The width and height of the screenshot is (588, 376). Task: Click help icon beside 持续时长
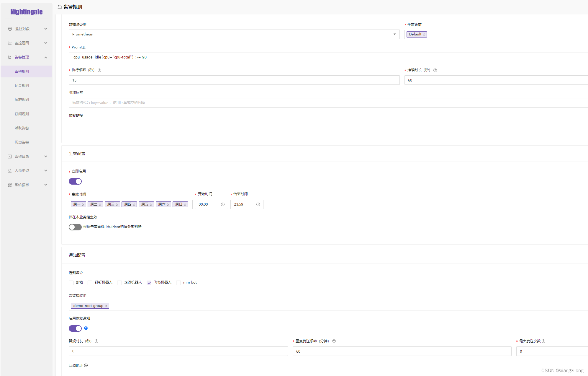435,70
